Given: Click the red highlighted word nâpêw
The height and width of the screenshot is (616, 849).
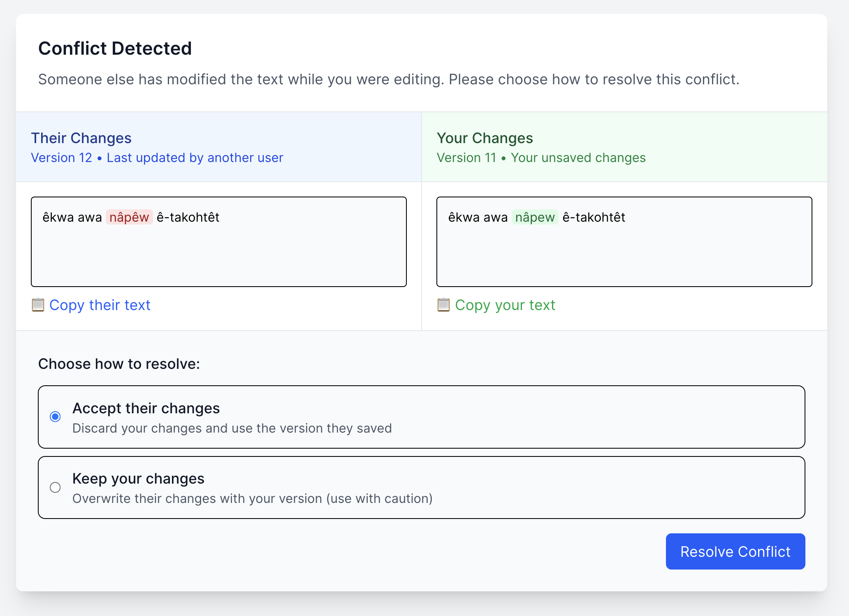Looking at the screenshot, I should click(x=129, y=217).
